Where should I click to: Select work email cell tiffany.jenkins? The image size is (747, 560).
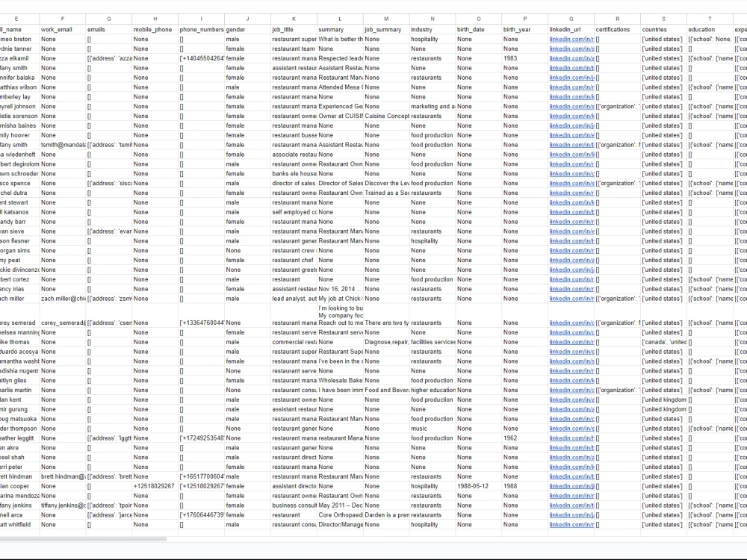click(63, 505)
